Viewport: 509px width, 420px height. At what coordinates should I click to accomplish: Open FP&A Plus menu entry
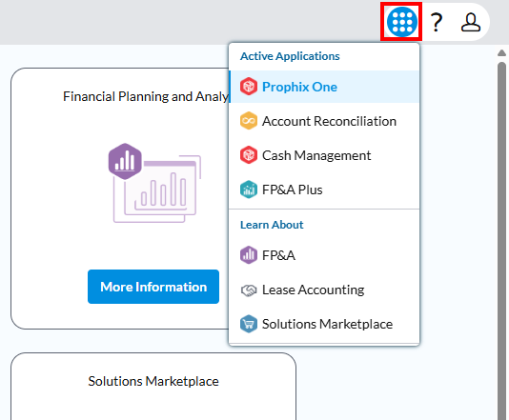pyautogui.click(x=324, y=190)
